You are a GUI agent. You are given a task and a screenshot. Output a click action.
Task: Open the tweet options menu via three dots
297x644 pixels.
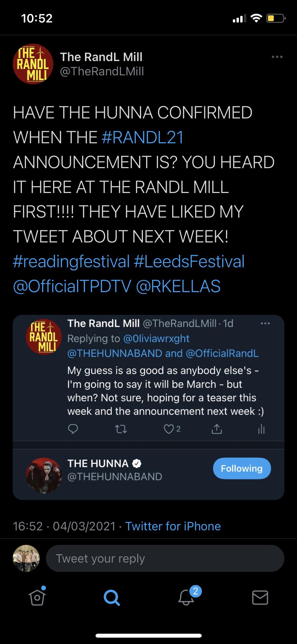pyautogui.click(x=276, y=57)
